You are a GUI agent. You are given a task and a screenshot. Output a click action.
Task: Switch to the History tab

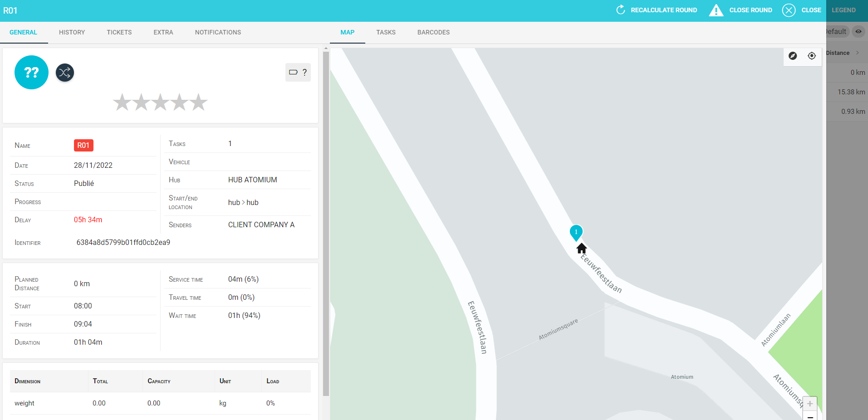click(x=72, y=32)
